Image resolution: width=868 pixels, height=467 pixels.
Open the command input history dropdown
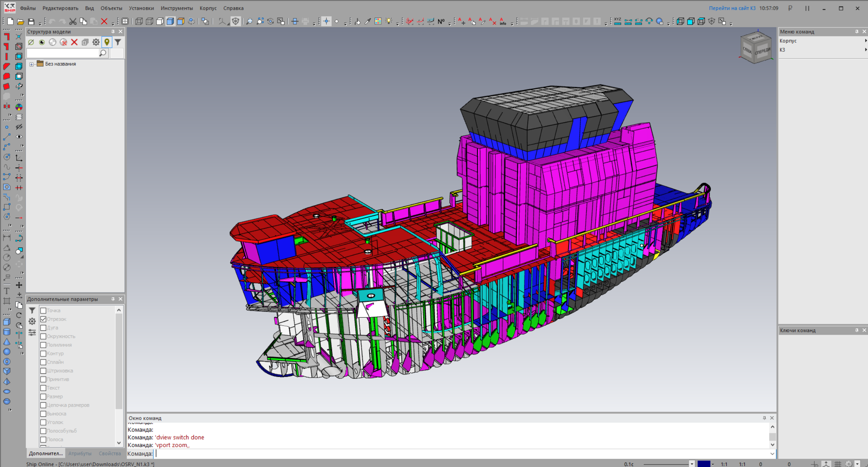click(x=772, y=454)
